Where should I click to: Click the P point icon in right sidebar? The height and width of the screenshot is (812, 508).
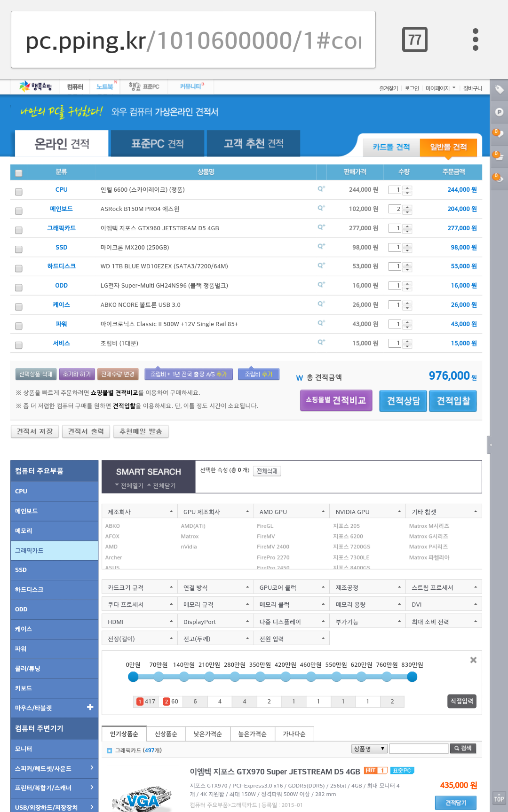coord(499,112)
